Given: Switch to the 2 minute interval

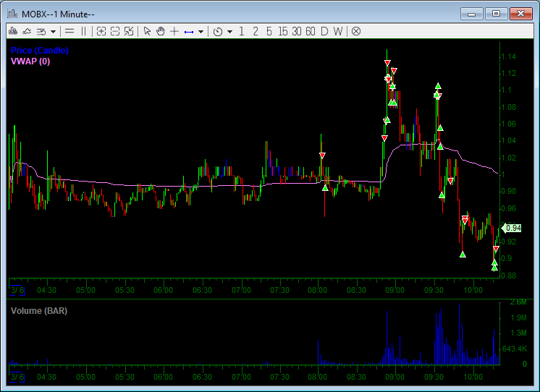Looking at the screenshot, I should pyautogui.click(x=256, y=32).
